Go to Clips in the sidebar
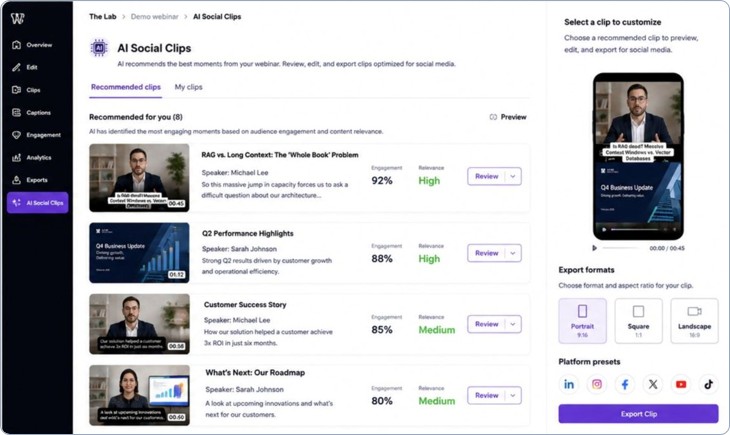This screenshot has height=435, width=730. (27, 90)
